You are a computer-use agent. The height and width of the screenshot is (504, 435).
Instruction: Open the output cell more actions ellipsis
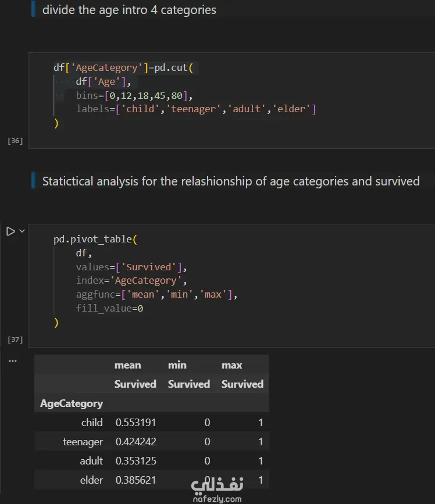point(12,361)
